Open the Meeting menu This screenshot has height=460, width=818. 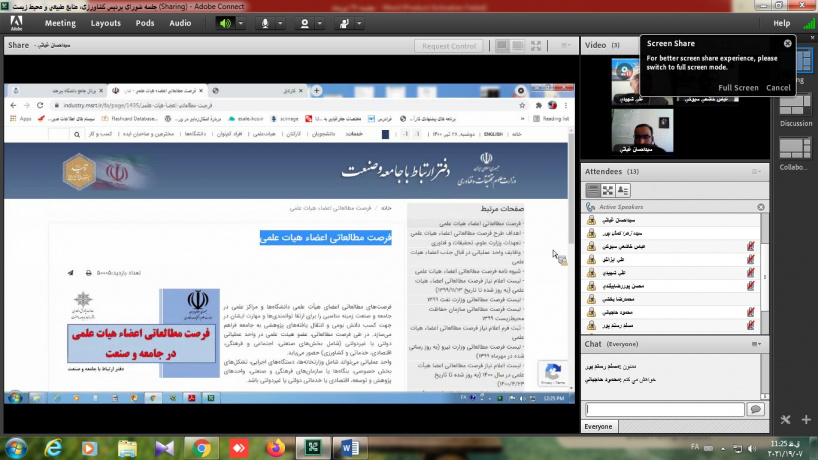pos(60,22)
